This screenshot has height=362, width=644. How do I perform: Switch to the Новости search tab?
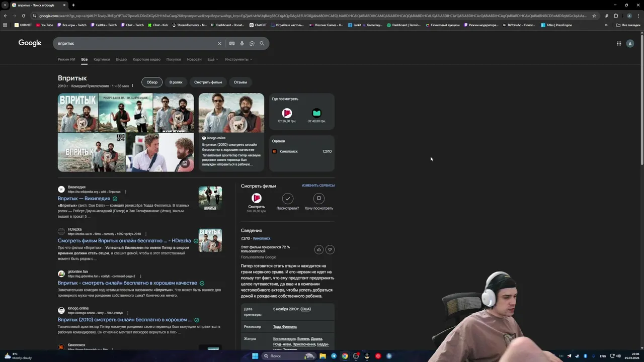(x=194, y=59)
